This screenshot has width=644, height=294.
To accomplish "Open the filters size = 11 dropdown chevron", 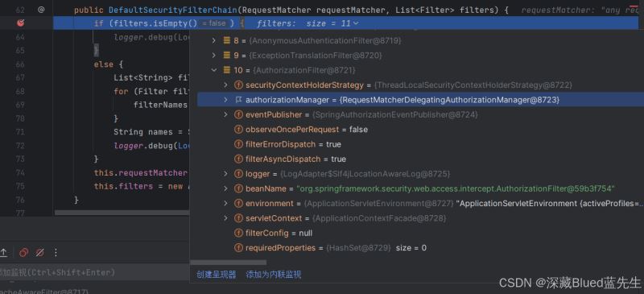I will pyautogui.click(x=356, y=24).
